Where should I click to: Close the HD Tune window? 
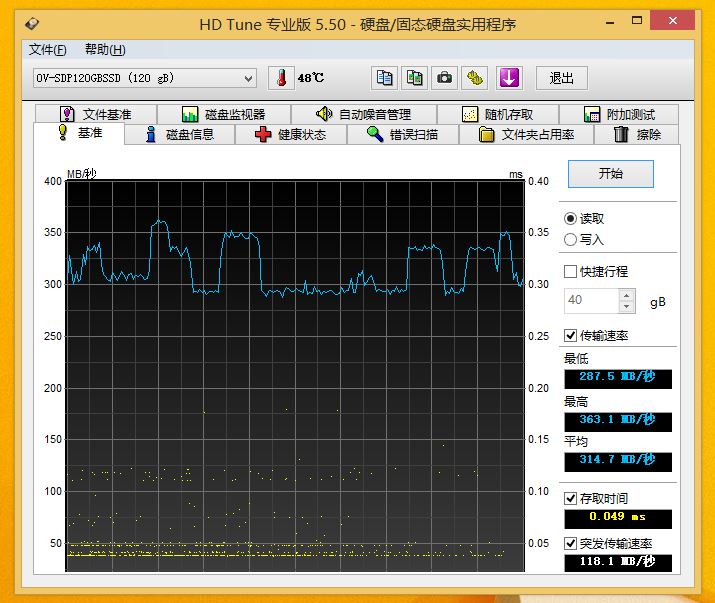coord(673,21)
